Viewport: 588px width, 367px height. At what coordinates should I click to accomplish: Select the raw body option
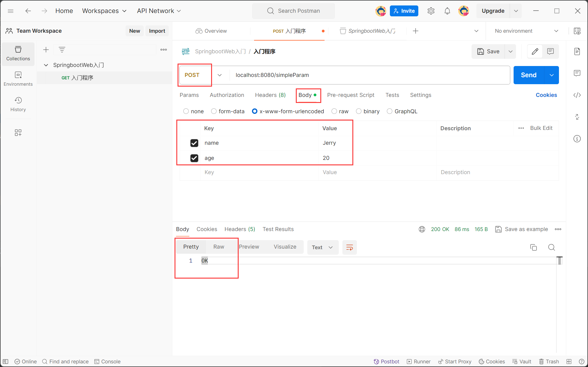click(x=334, y=111)
